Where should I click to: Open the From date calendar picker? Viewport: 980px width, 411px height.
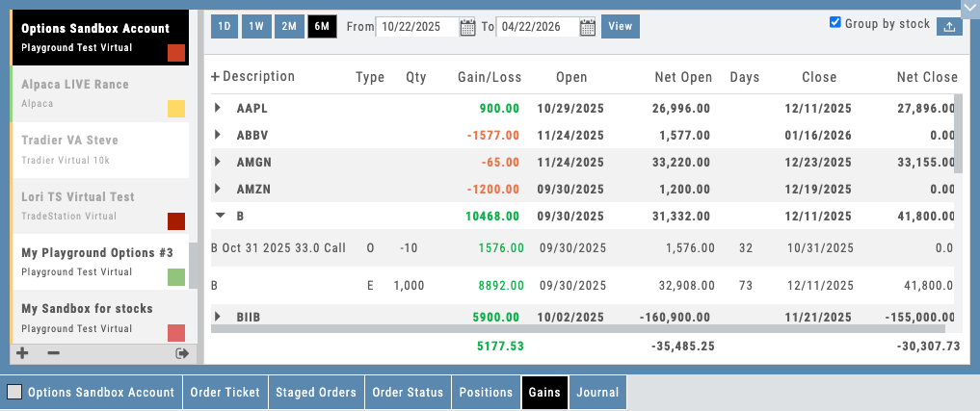[467, 27]
